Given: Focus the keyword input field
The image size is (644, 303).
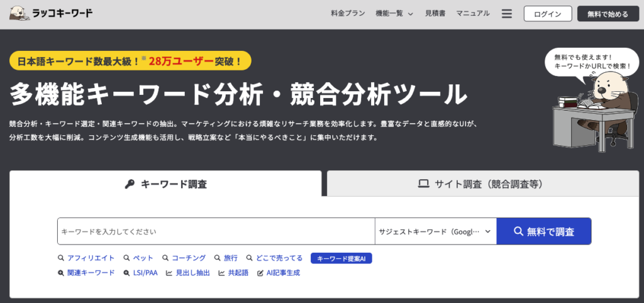Looking at the screenshot, I should point(216,231).
